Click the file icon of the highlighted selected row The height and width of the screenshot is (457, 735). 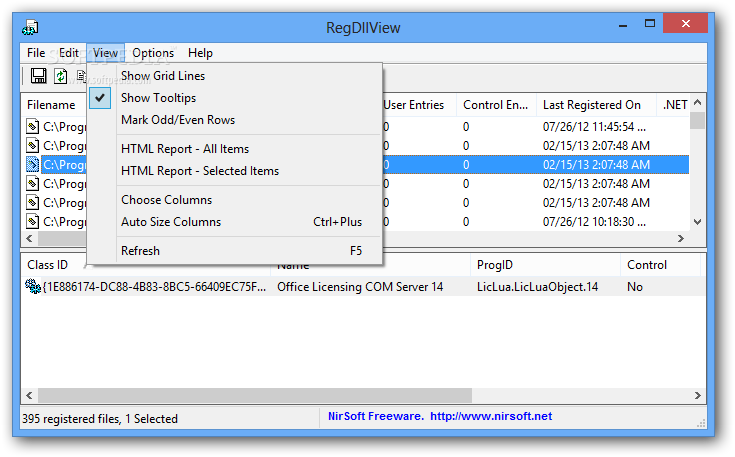tap(32, 165)
